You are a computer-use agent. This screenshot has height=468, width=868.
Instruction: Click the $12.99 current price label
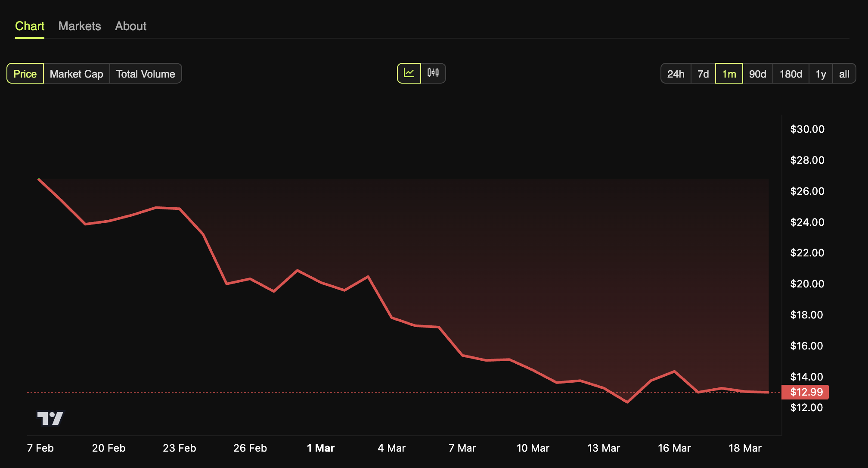coord(805,392)
